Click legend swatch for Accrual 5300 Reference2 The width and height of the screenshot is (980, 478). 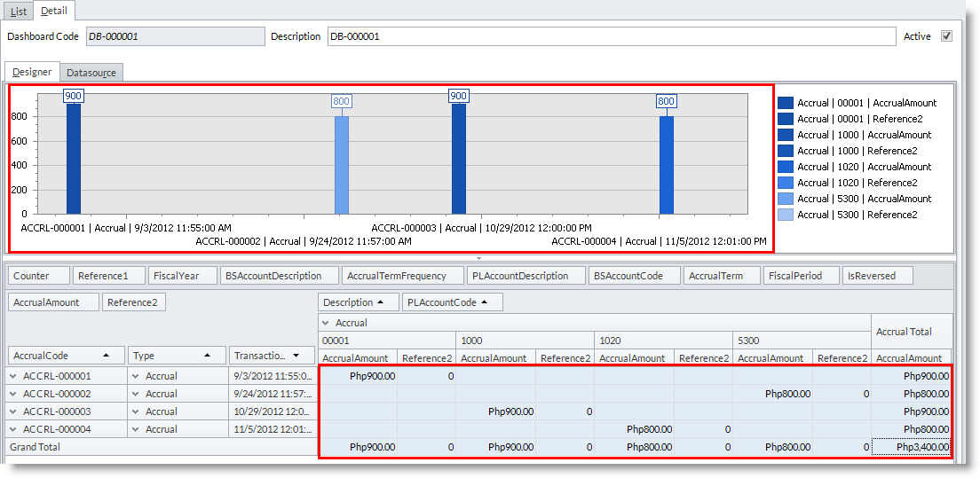[786, 215]
